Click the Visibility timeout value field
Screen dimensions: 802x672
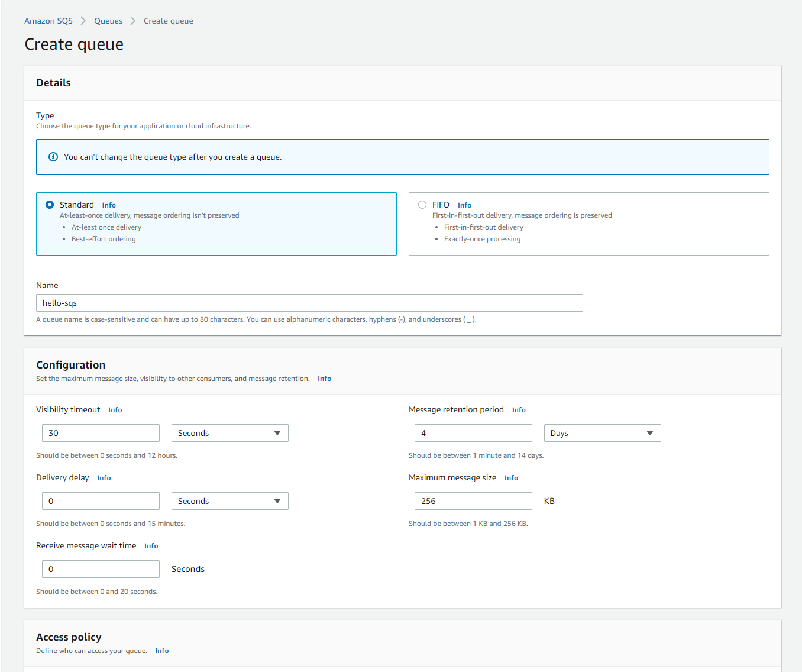click(x=101, y=433)
